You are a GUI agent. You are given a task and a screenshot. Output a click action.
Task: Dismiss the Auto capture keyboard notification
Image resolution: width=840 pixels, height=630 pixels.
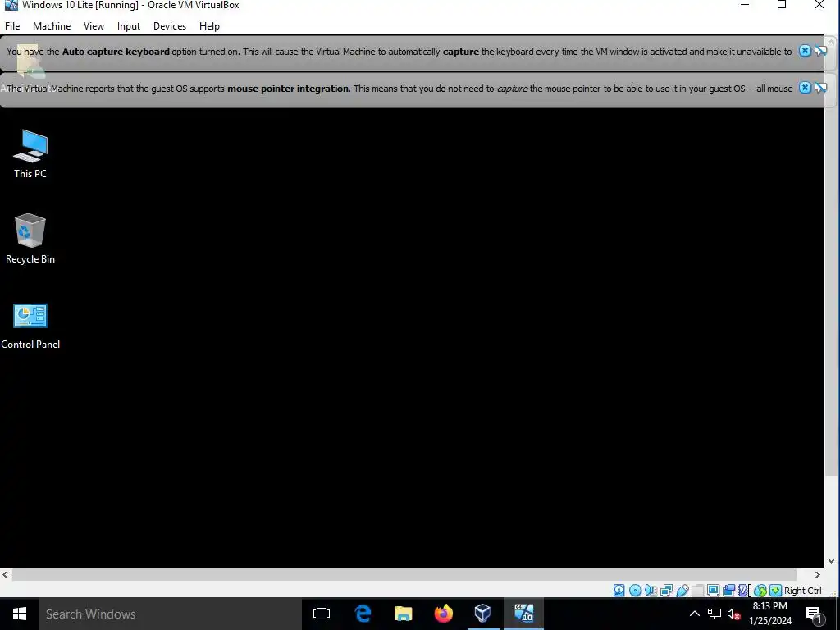tap(805, 51)
